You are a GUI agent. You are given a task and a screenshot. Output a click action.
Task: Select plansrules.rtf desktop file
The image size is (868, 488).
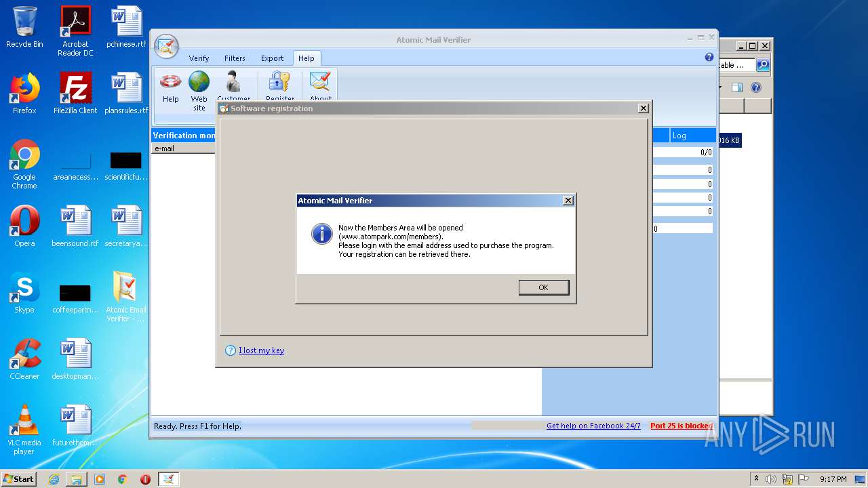tap(126, 93)
